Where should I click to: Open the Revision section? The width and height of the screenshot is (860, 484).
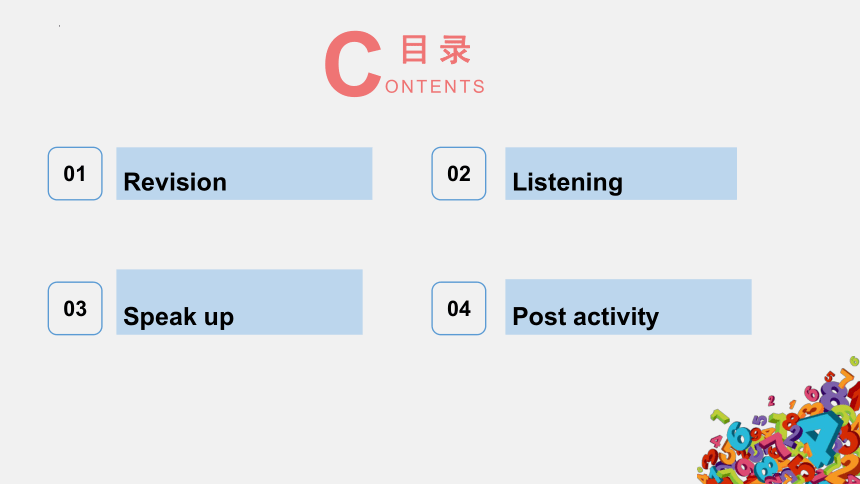click(244, 173)
